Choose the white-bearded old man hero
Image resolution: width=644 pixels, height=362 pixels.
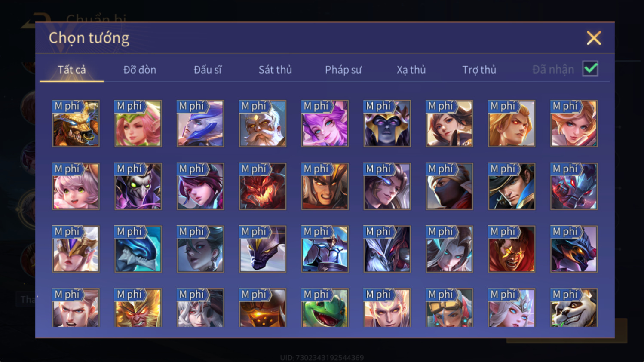(263, 124)
